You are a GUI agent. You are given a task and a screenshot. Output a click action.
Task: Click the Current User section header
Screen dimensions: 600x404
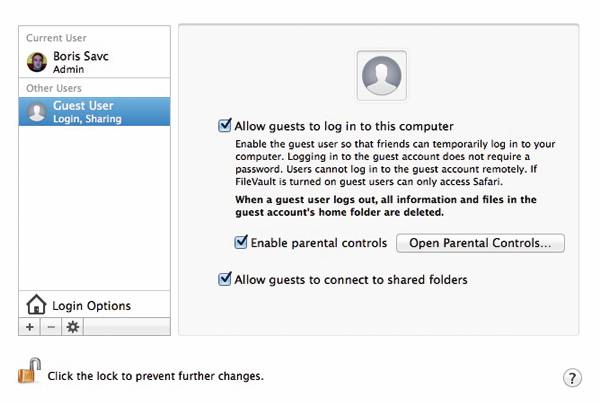tap(56, 38)
